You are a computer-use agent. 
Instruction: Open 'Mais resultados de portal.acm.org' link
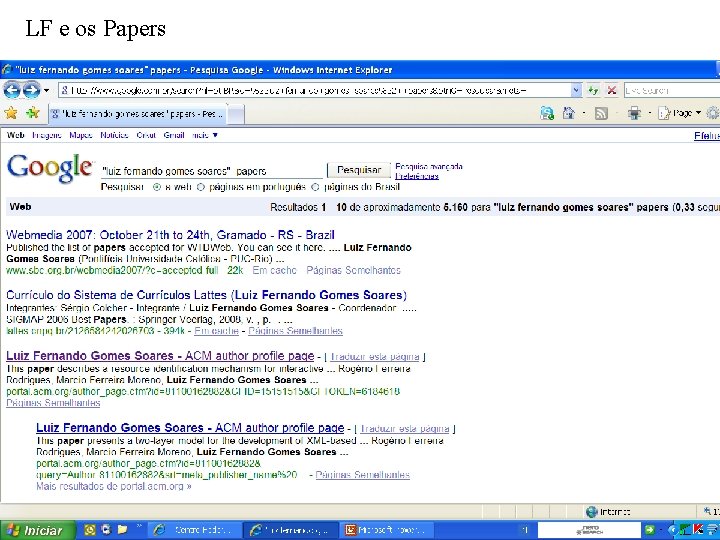coord(114,486)
